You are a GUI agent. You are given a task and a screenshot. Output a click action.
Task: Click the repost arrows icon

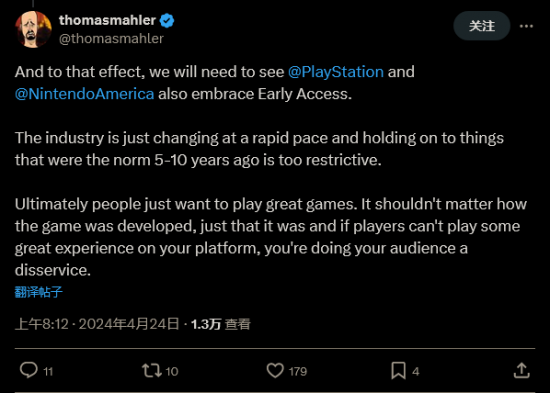[152, 371]
